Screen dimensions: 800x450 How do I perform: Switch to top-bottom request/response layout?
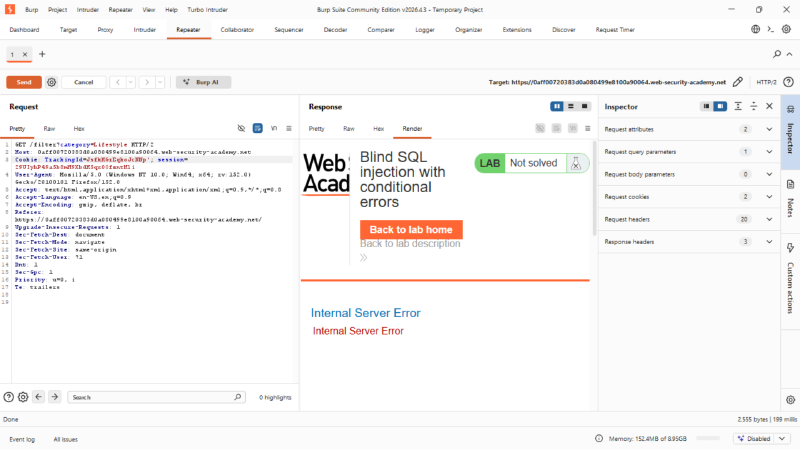571,106
